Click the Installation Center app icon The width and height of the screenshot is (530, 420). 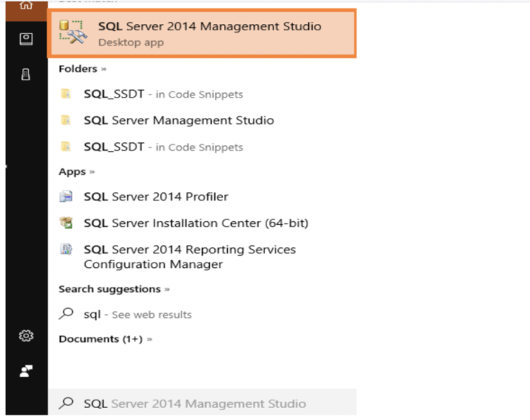click(67, 222)
